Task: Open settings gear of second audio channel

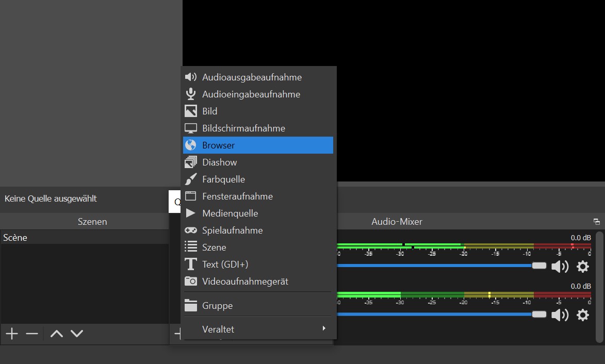Action: 583,315
